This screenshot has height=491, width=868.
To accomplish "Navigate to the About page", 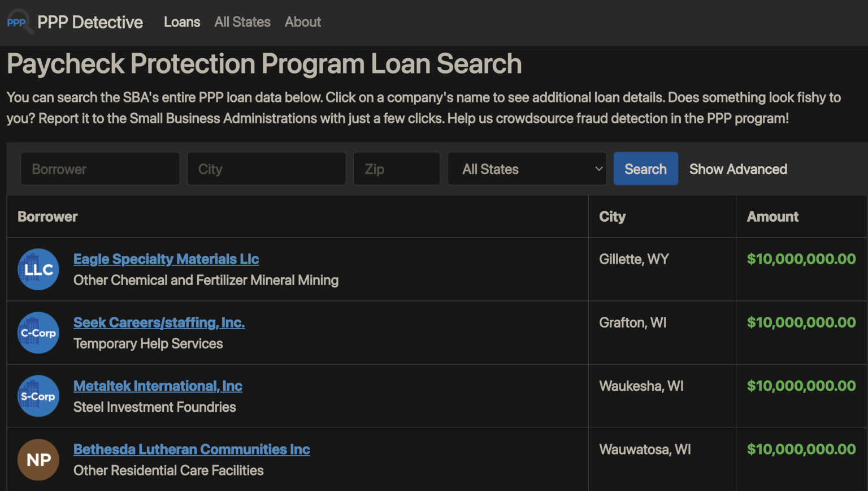I will 303,22.
